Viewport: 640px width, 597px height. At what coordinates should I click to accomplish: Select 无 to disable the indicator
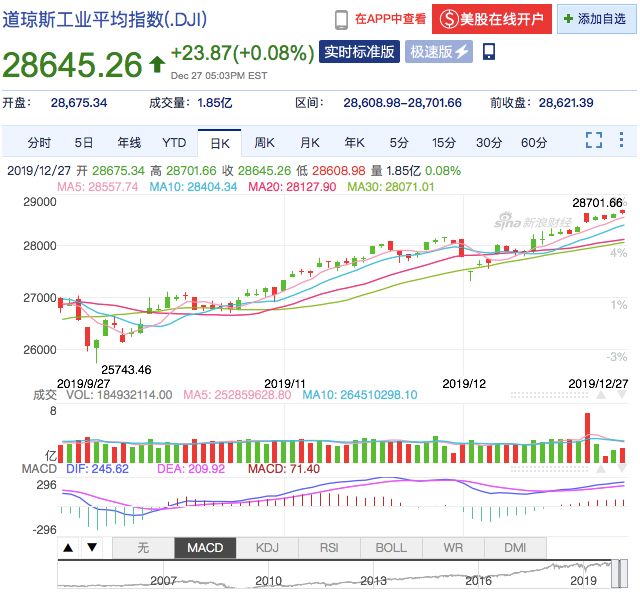click(x=142, y=547)
